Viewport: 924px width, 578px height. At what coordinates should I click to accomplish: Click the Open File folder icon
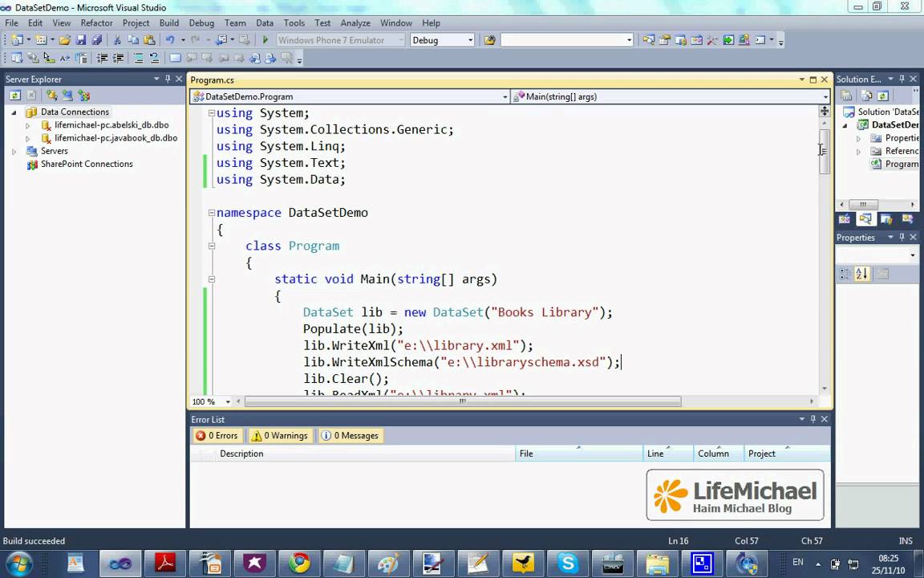tap(65, 40)
